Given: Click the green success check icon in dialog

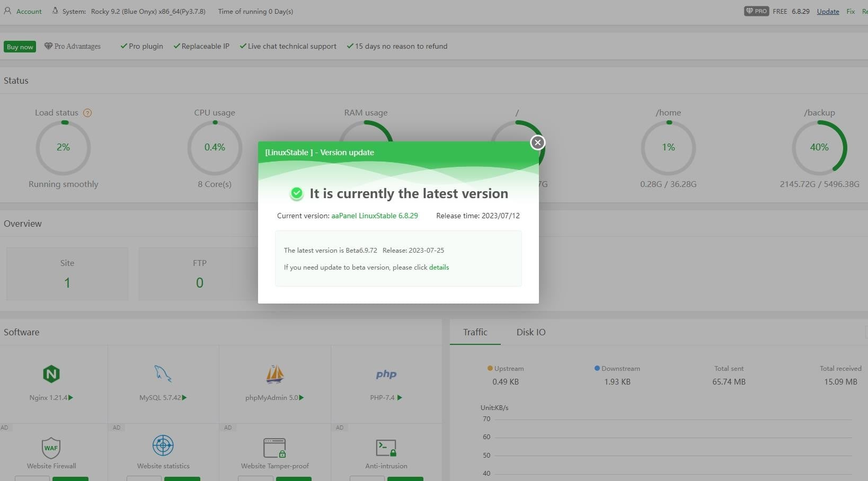Looking at the screenshot, I should tap(297, 194).
